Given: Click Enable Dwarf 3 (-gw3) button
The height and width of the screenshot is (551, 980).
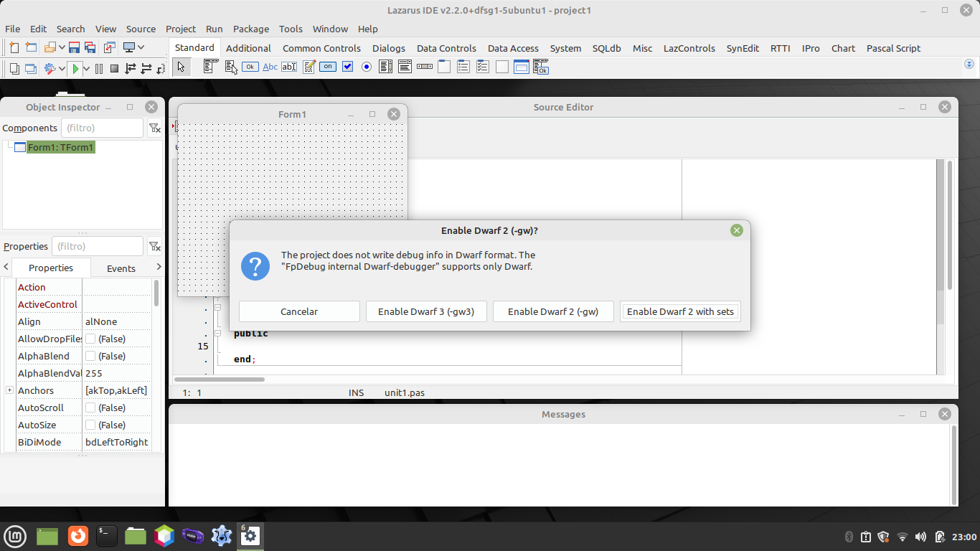Looking at the screenshot, I should [x=426, y=311].
